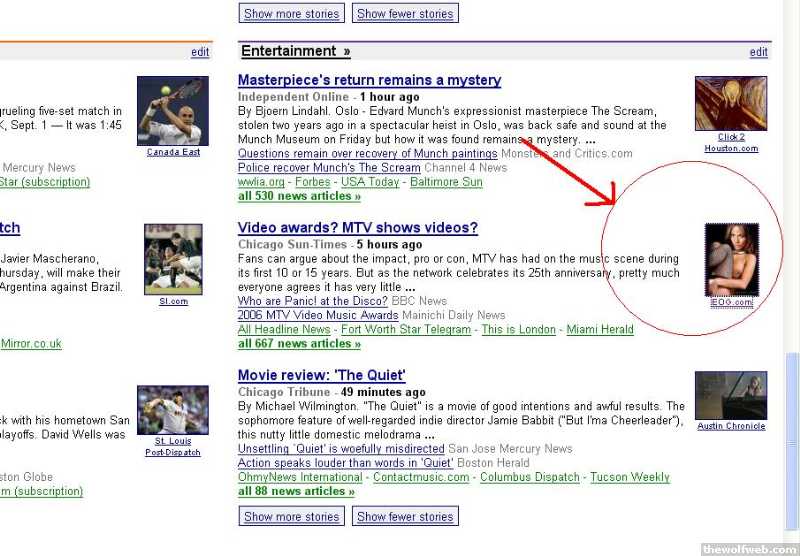Click bottom Show fewer stories button
Viewport: 800px width, 556px height.
point(405,516)
